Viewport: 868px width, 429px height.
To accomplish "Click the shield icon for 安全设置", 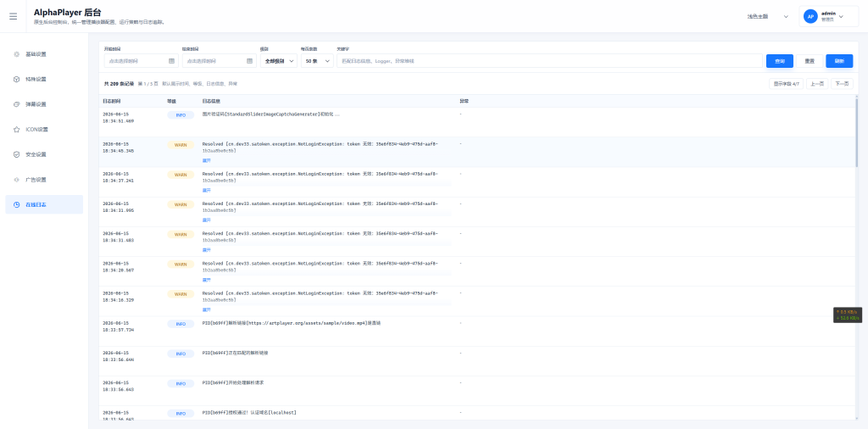I will (17, 154).
